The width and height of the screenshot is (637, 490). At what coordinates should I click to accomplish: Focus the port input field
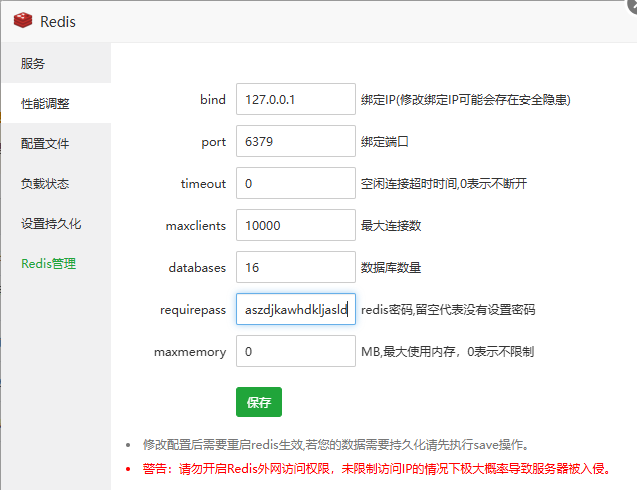pos(296,141)
